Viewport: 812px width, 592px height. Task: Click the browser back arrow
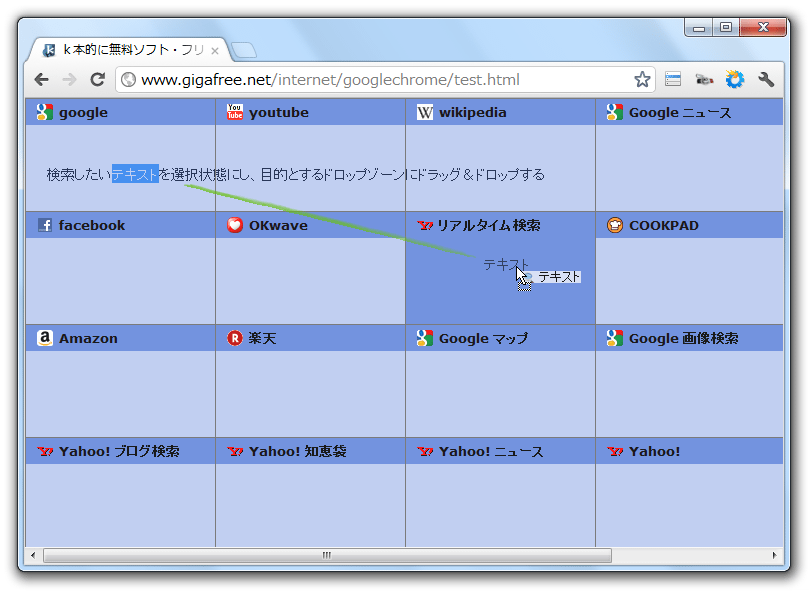click(41, 80)
